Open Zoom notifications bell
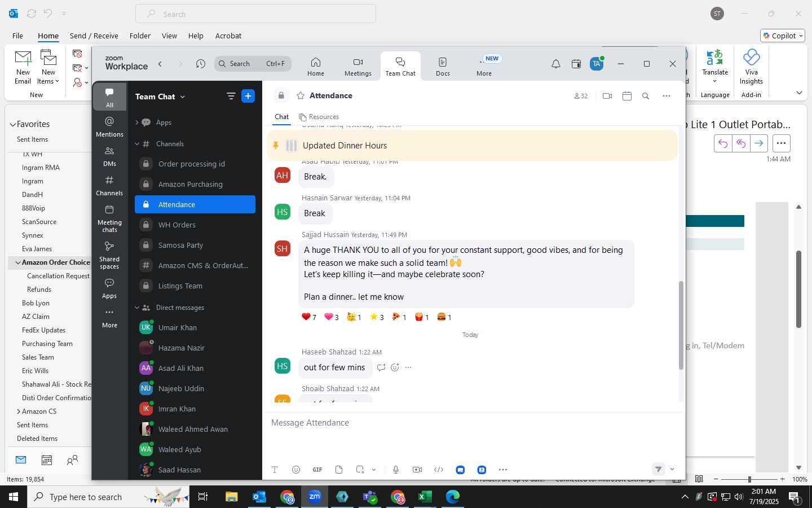 point(556,64)
